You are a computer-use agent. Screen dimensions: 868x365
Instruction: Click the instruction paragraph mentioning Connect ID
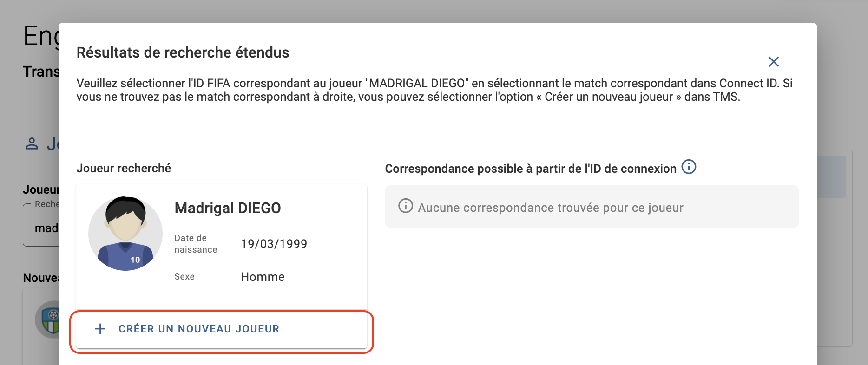[x=434, y=90]
